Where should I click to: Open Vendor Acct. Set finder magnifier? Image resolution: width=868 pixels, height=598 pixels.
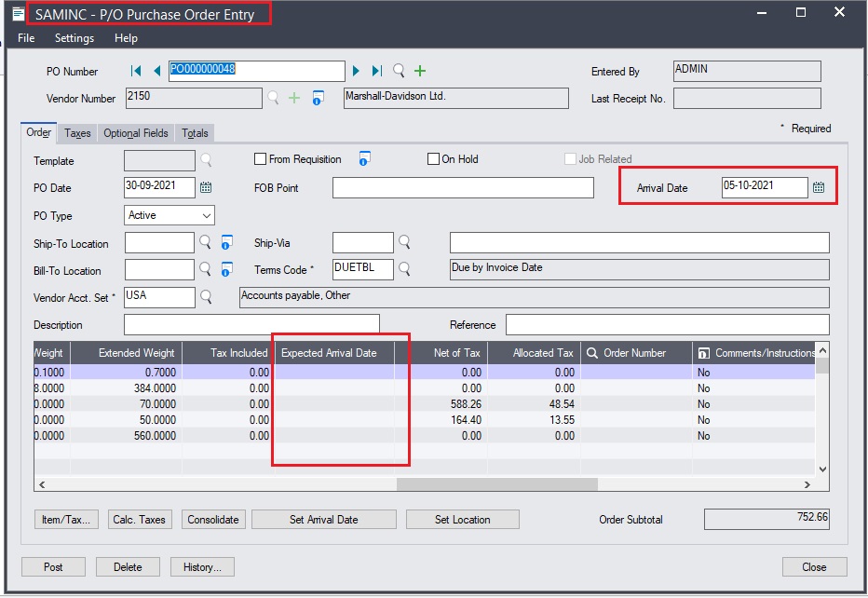click(x=206, y=297)
